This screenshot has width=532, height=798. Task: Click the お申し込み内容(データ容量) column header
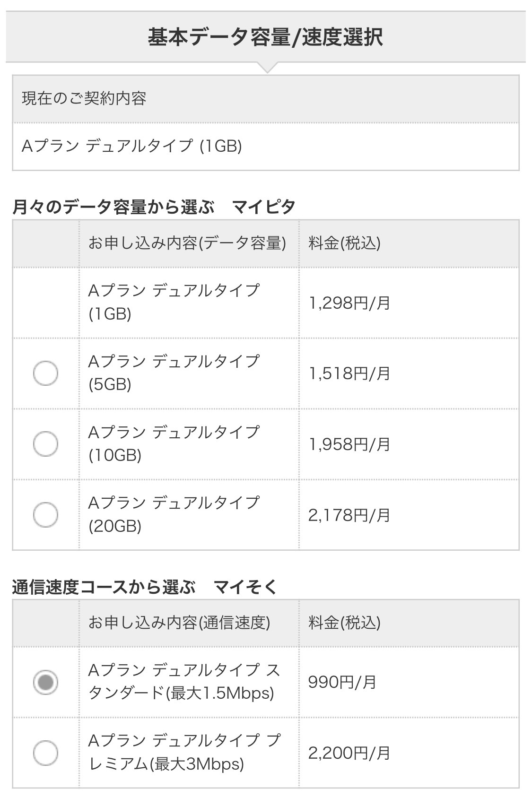click(187, 243)
